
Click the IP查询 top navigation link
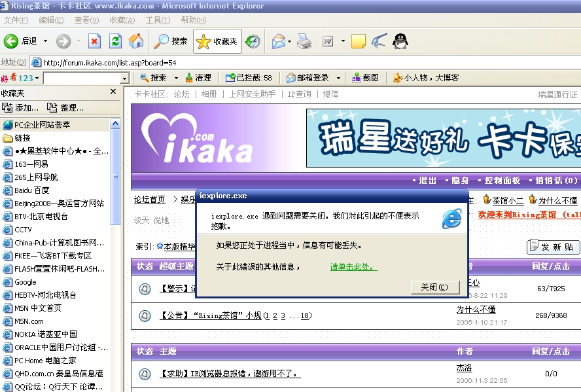[x=300, y=94]
